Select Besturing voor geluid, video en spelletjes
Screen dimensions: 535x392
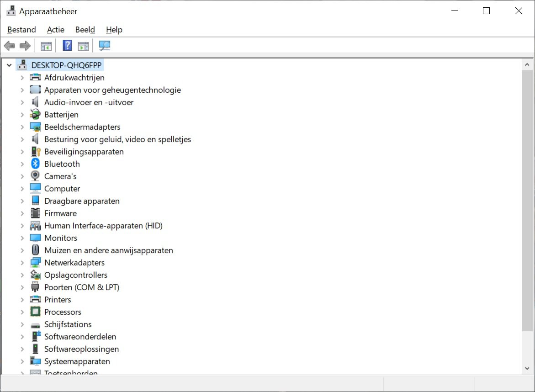pyautogui.click(x=118, y=139)
